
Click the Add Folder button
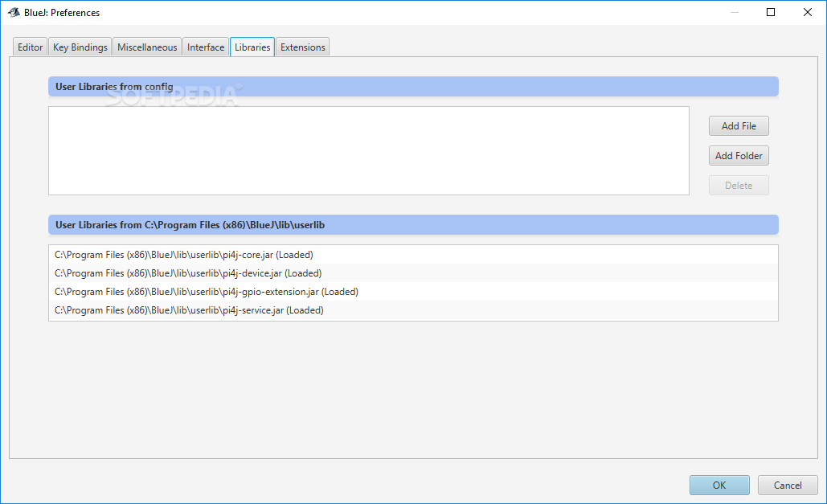pos(739,156)
